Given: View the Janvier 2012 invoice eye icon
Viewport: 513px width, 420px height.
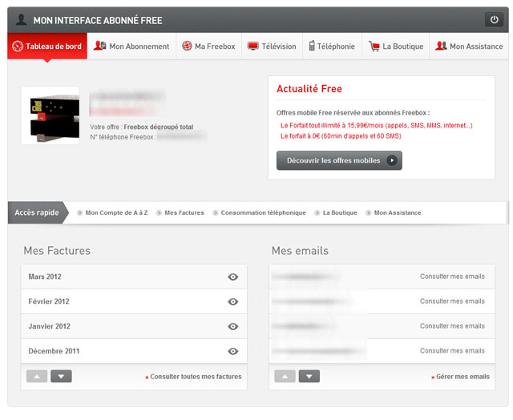Looking at the screenshot, I should coord(233,326).
